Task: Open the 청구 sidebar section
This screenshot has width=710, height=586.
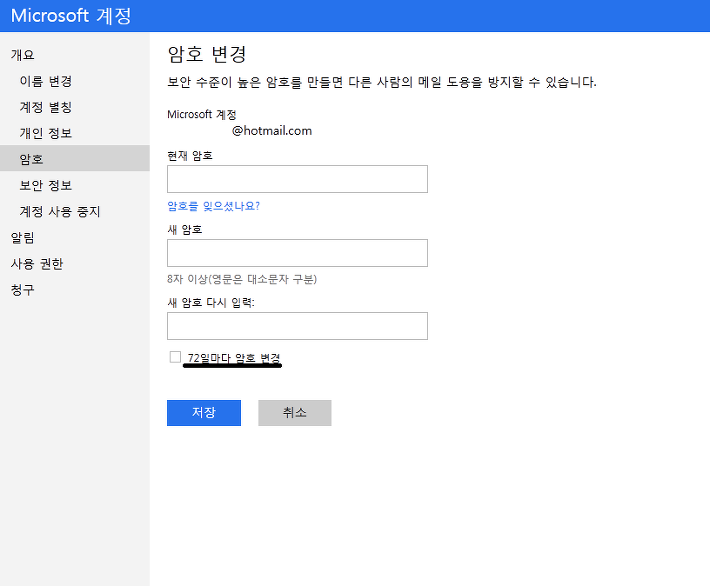Action: (23, 290)
